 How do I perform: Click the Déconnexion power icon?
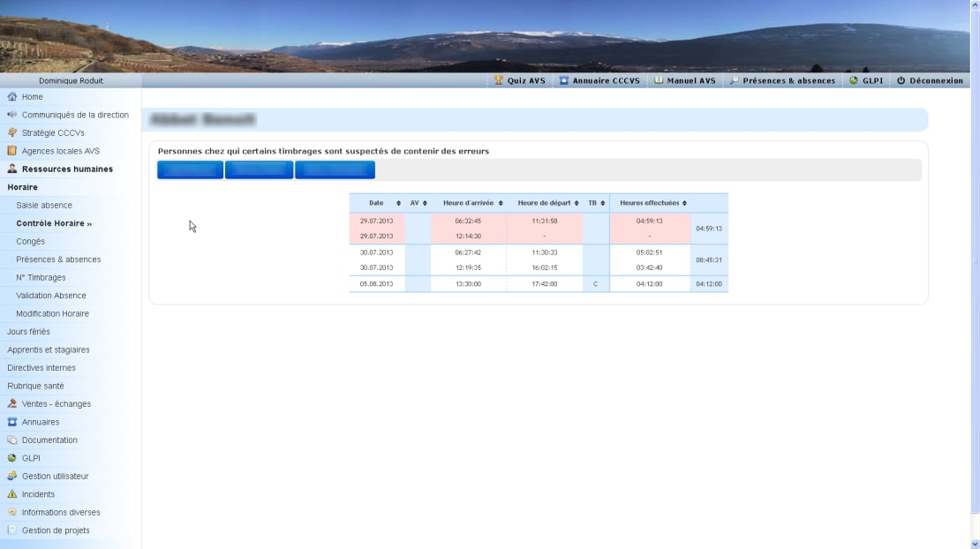[x=901, y=80]
